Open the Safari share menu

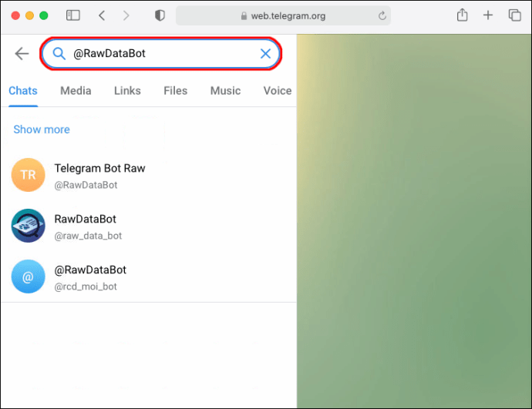pyautogui.click(x=462, y=15)
